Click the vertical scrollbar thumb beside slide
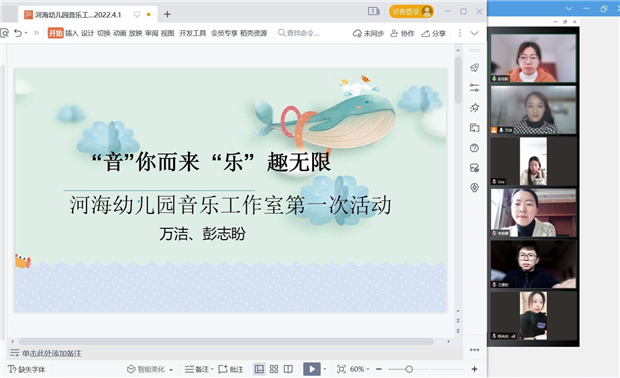620x378 pixels. [458, 80]
